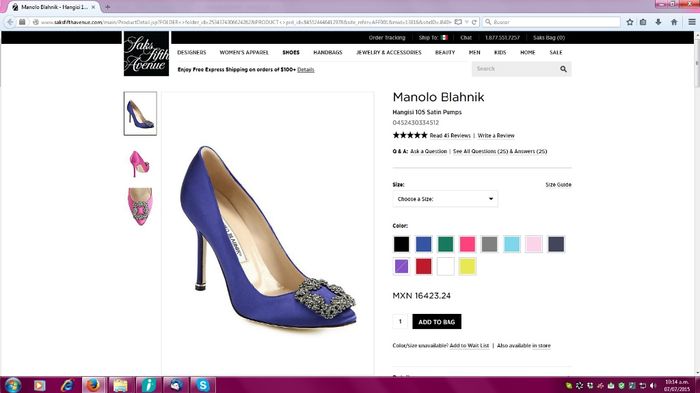The width and height of the screenshot is (700, 393).
Task: Open the BEAUTY menu
Action: click(x=445, y=52)
